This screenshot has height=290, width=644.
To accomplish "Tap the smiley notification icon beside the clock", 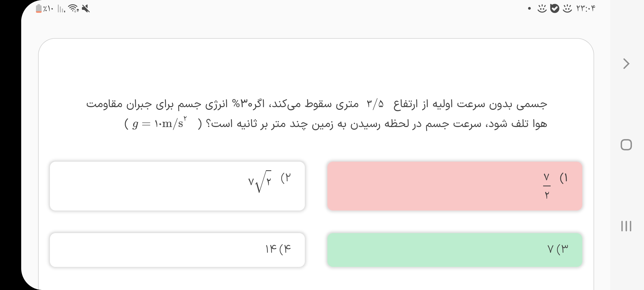I will pos(567,9).
